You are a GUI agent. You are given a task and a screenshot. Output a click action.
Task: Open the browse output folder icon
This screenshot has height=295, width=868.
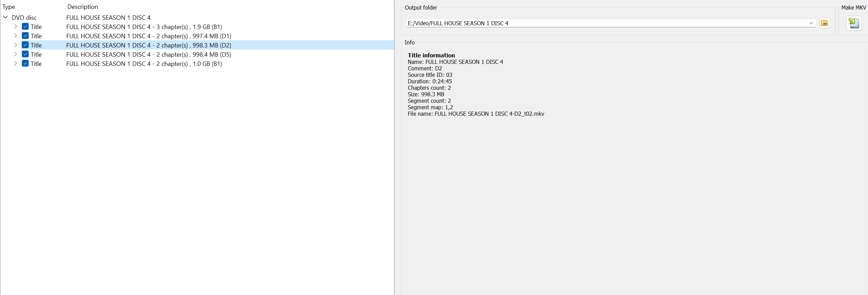coord(825,23)
